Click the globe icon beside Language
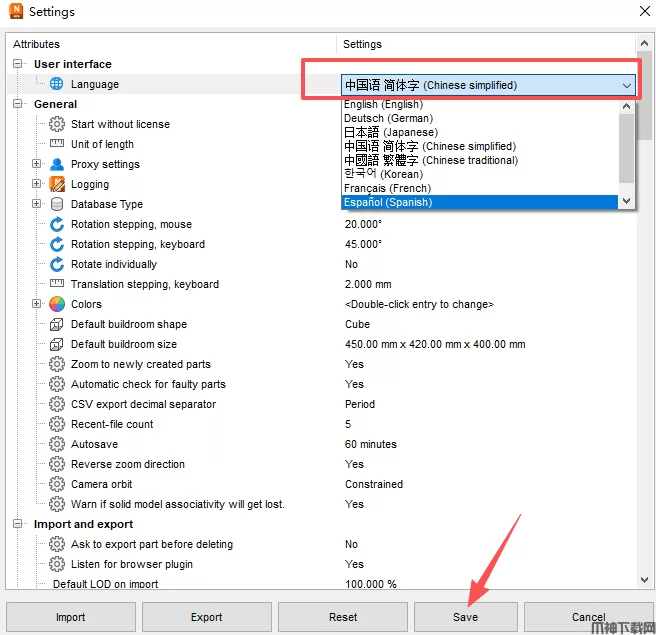Viewport: 656px width, 635px height. point(56,84)
